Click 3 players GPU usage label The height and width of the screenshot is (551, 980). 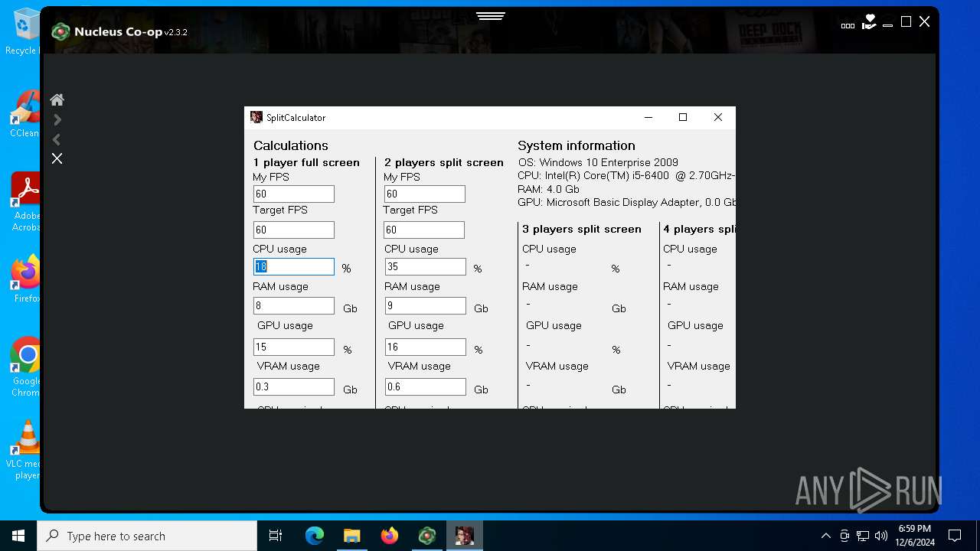(x=554, y=325)
